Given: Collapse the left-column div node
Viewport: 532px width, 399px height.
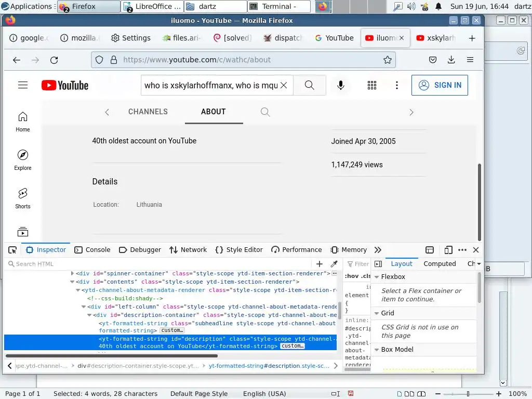Looking at the screenshot, I should pos(84,307).
